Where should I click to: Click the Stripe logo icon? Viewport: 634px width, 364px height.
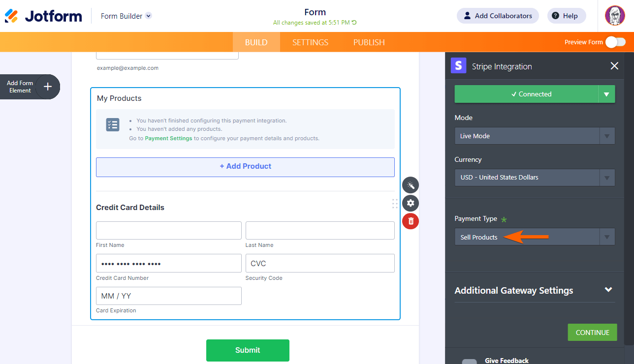[x=458, y=65]
